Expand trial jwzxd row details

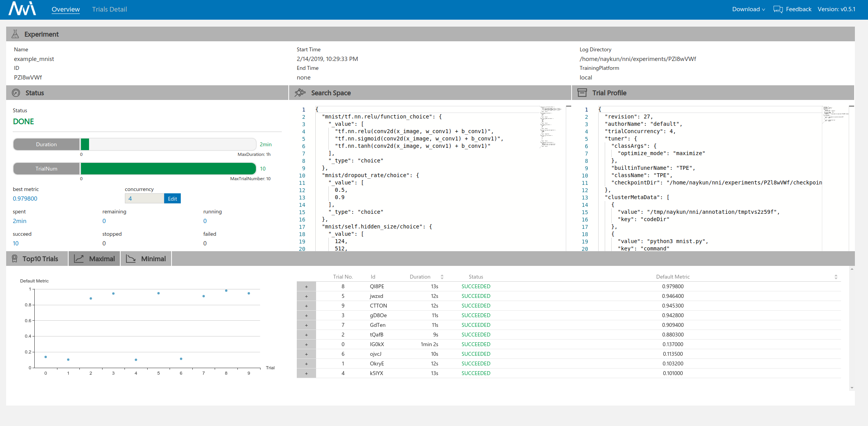point(306,296)
